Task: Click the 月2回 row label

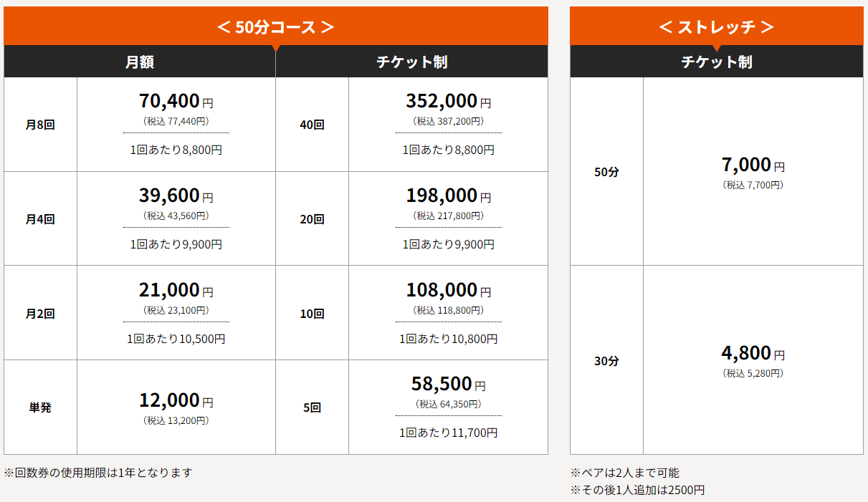Action: point(40,314)
